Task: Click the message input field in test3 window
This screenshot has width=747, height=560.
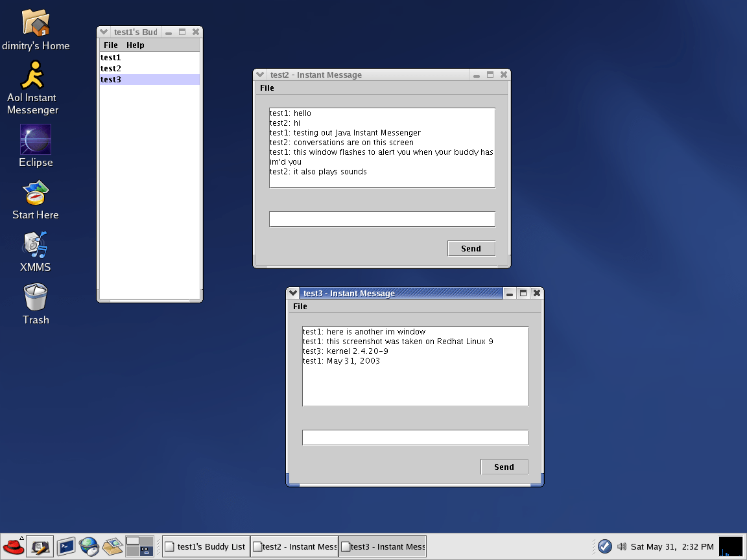Action: [x=415, y=437]
